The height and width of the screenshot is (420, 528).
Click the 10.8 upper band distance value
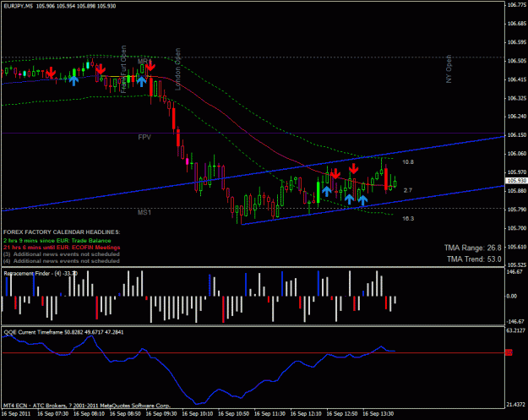click(408, 162)
